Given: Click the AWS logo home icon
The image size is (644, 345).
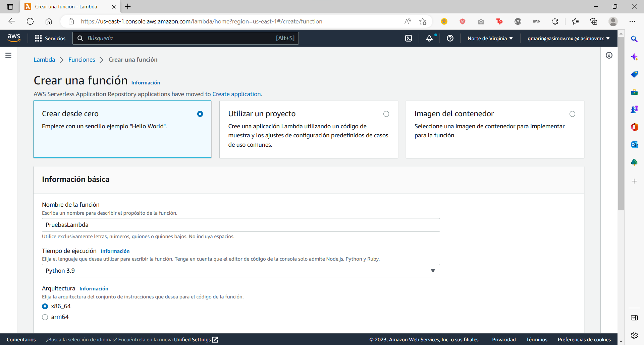Looking at the screenshot, I should click(14, 38).
